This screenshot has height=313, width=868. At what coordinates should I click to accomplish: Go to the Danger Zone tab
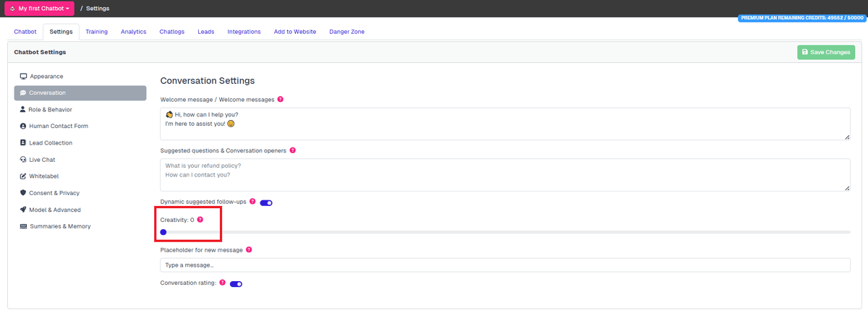pos(346,32)
